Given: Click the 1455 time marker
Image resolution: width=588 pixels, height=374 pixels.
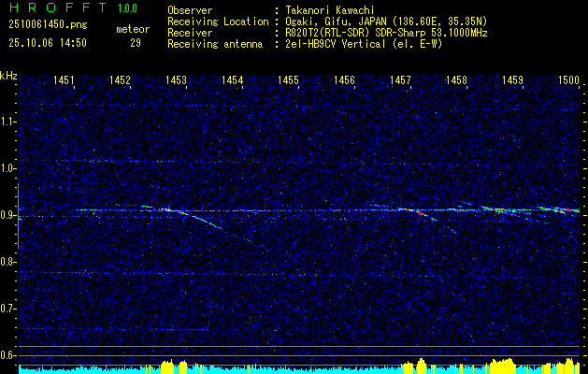Looking at the screenshot, I should coord(288,79).
